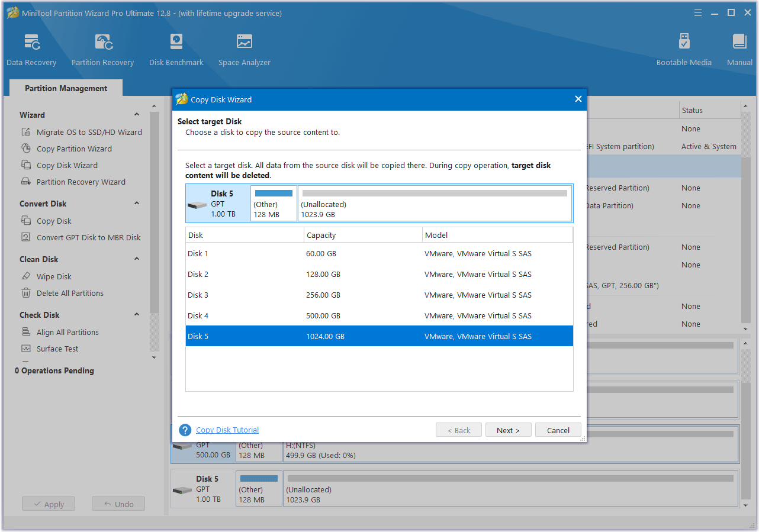
Task: Click the Model column header
Action: pos(498,235)
